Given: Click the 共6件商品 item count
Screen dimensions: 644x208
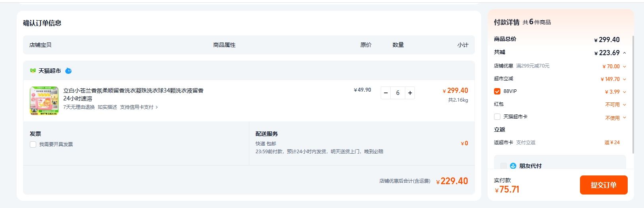Looking at the screenshot, I should (x=537, y=22).
